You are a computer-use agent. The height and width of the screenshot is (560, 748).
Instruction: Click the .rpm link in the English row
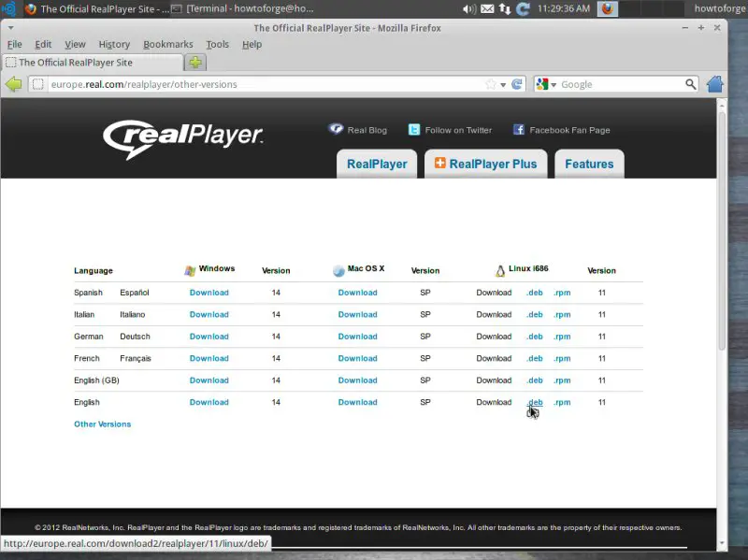(562, 402)
